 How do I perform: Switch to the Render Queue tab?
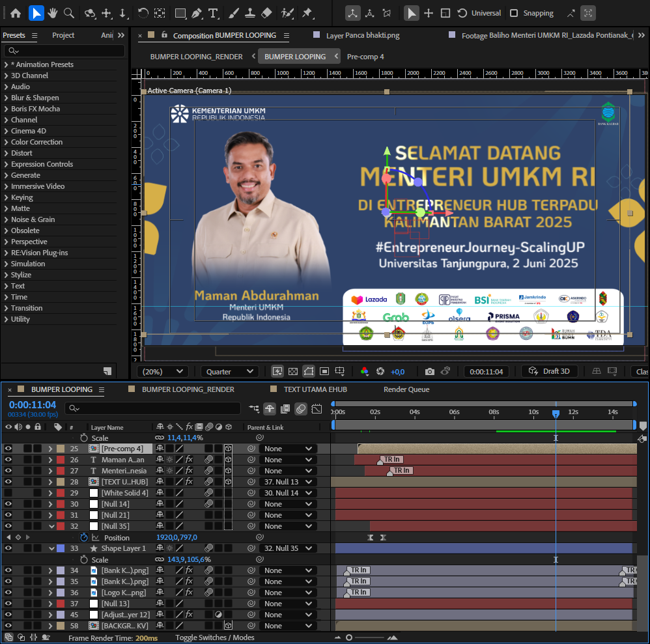pos(406,389)
